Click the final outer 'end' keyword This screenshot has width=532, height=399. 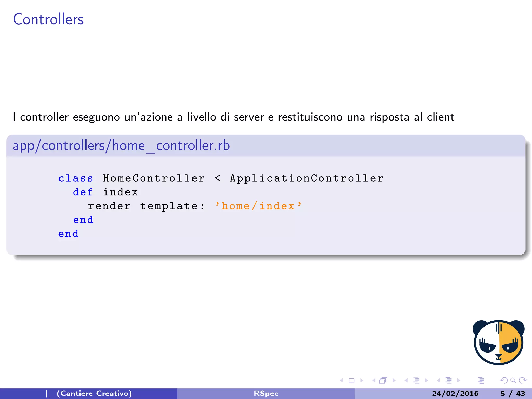[x=68, y=234]
